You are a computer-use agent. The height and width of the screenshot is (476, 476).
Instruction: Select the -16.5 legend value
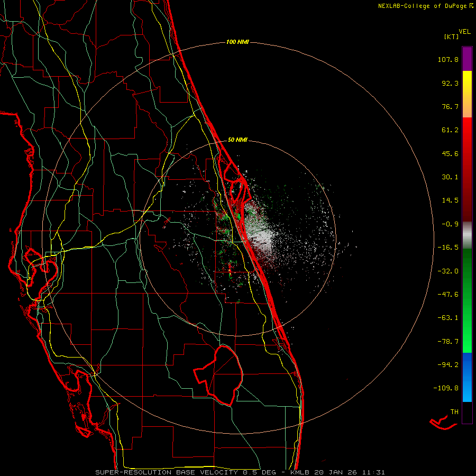[448, 248]
